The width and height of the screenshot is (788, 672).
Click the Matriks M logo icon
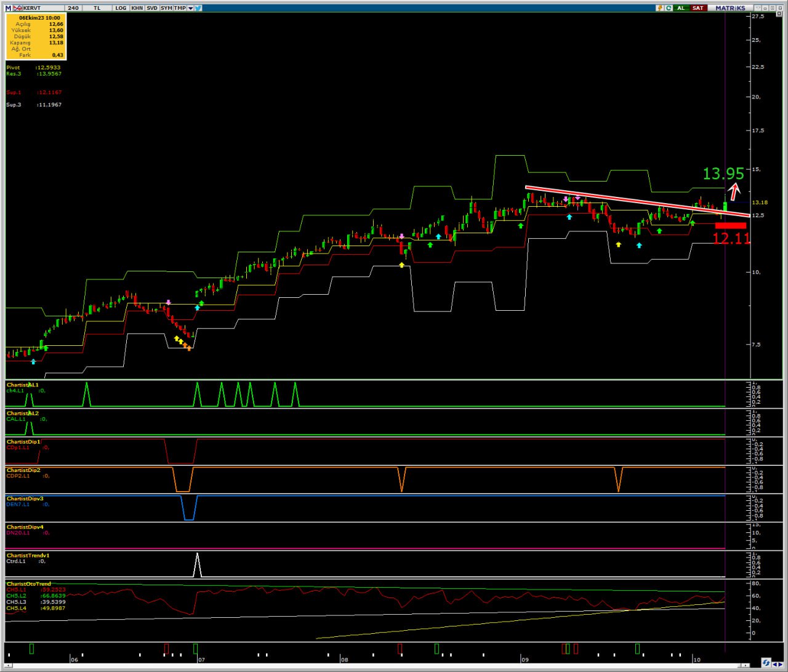click(8, 8)
